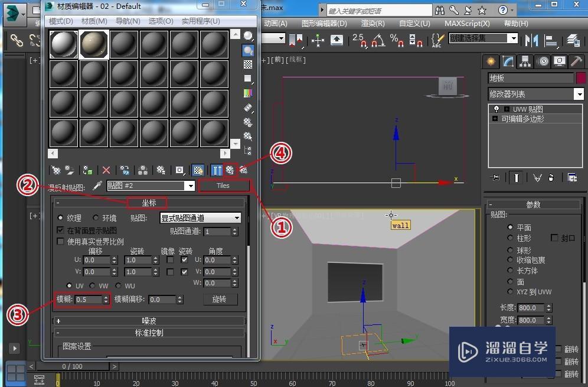Viewport: 588px width, 387px height.
Task: Click the Tiles map type button
Action: 223,186
